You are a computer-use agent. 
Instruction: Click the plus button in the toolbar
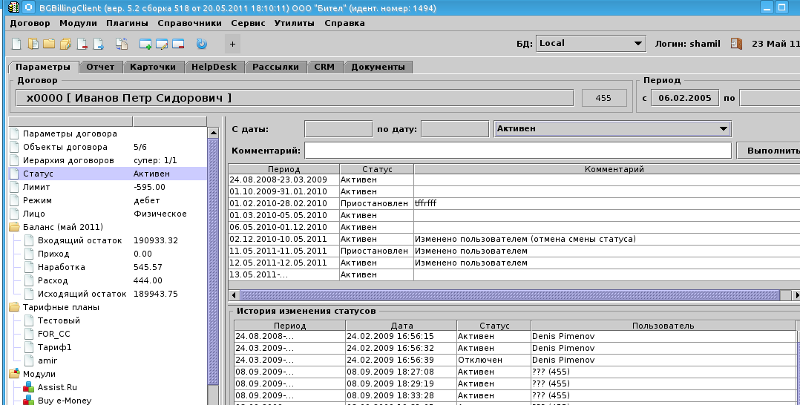coord(232,44)
